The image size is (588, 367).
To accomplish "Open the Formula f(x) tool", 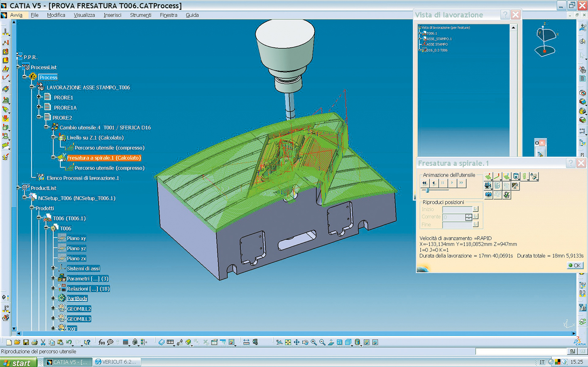I will point(101,342).
